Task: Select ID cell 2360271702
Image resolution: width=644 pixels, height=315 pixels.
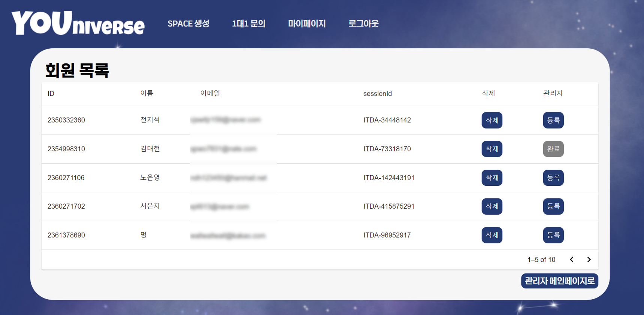Action: pos(66,206)
